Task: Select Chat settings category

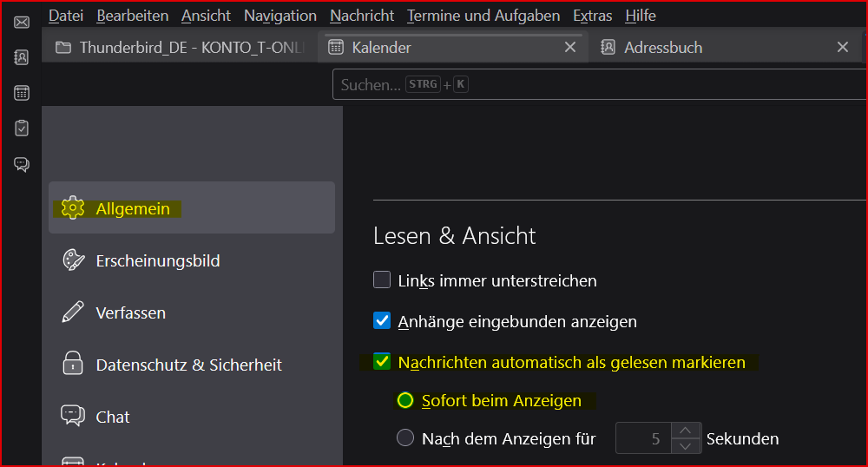Action: point(192,416)
